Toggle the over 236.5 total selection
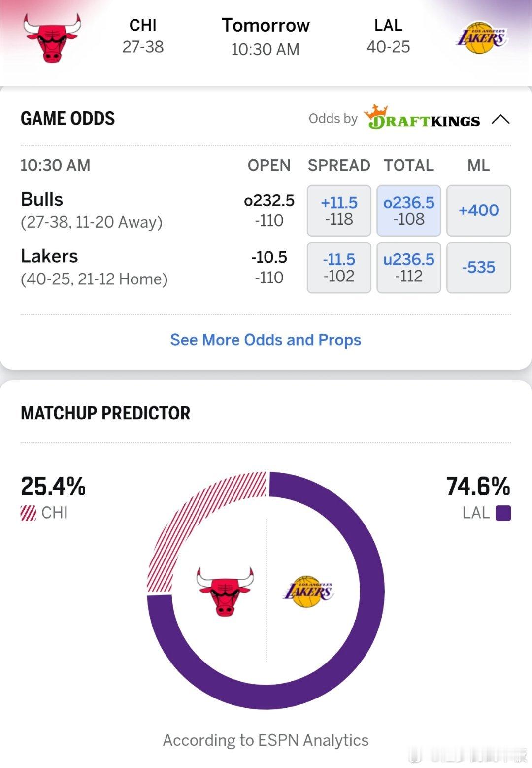532x768 pixels. coord(409,210)
